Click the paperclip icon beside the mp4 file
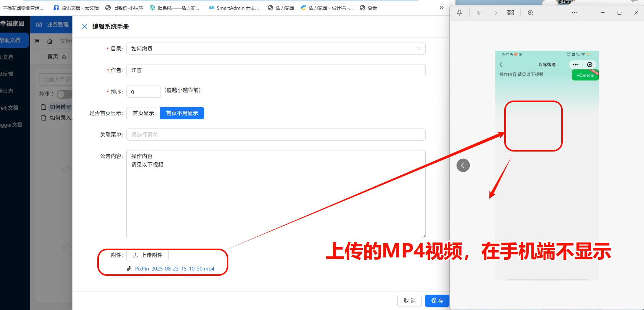The width and height of the screenshot is (644, 310). 129,269
